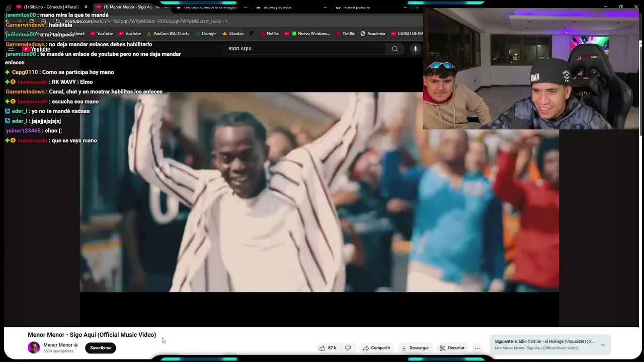This screenshot has width=644, height=362.
Task: Like the video with thumbs up
Action: (x=328, y=348)
